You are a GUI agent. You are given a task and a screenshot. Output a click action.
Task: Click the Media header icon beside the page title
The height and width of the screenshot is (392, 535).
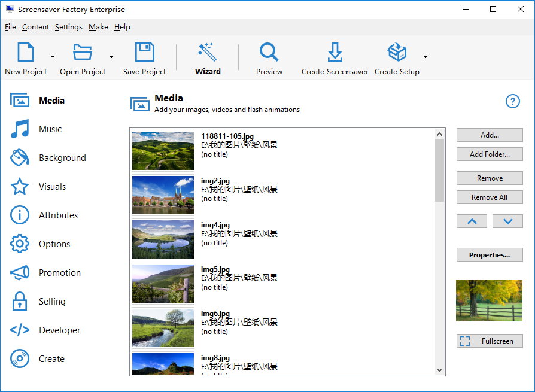pyautogui.click(x=140, y=104)
